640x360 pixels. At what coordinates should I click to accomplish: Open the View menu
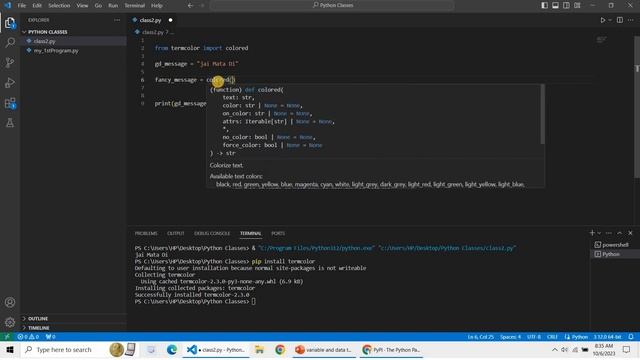pos(82,6)
